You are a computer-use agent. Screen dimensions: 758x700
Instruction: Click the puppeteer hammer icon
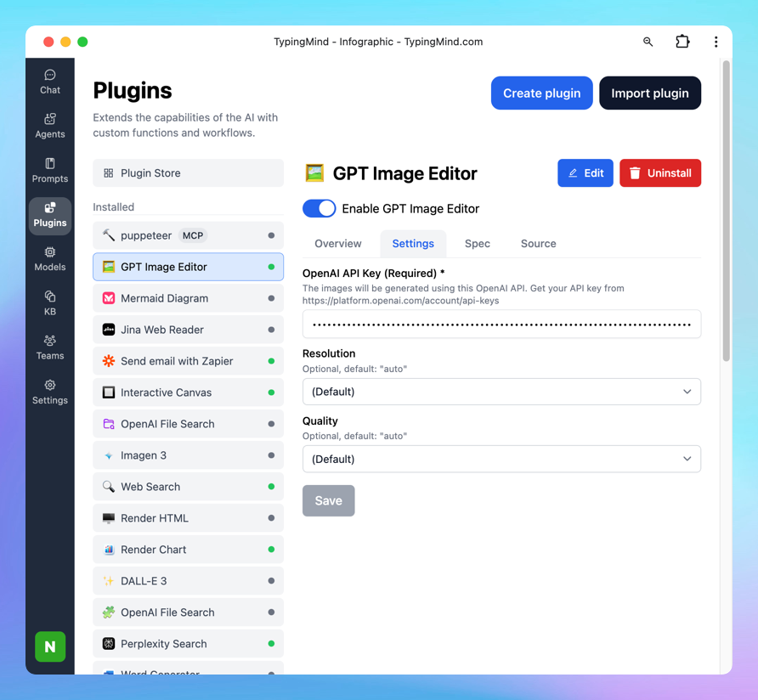(109, 235)
